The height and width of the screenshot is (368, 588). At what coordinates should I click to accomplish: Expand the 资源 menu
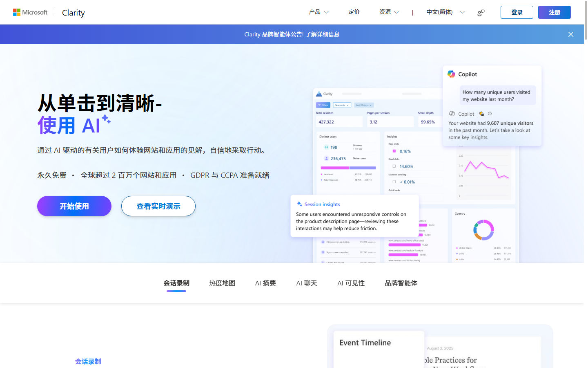389,12
